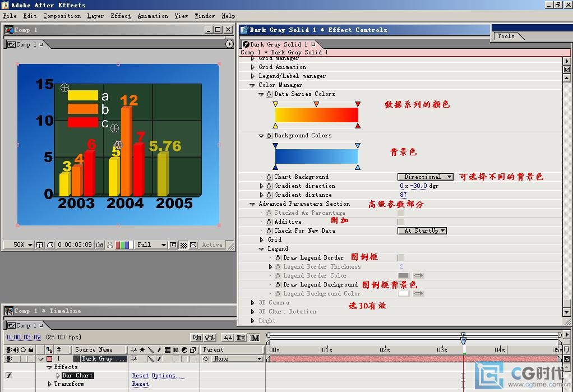Screen dimensions: 573x392
Task: Enable frame blending button in Timeline
Action: [x=241, y=338]
